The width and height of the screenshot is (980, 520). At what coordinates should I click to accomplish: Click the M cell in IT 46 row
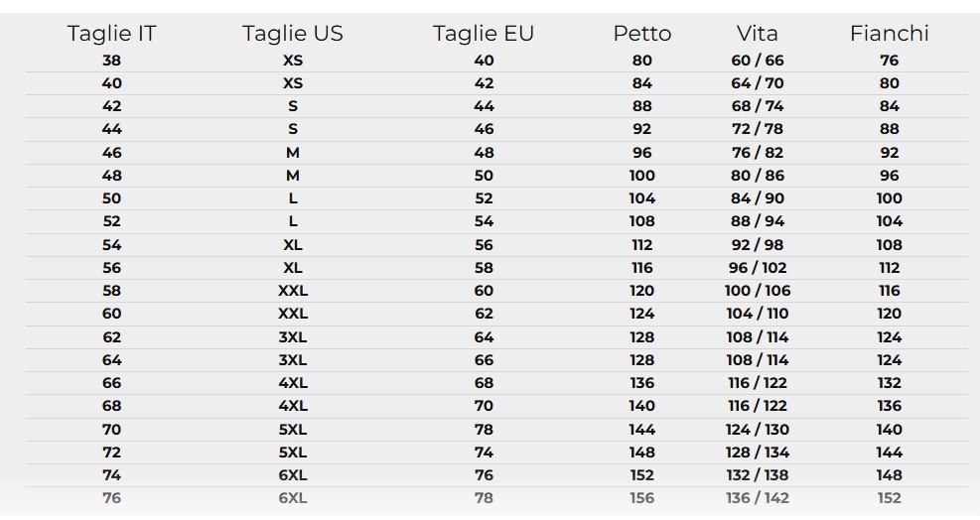click(293, 153)
